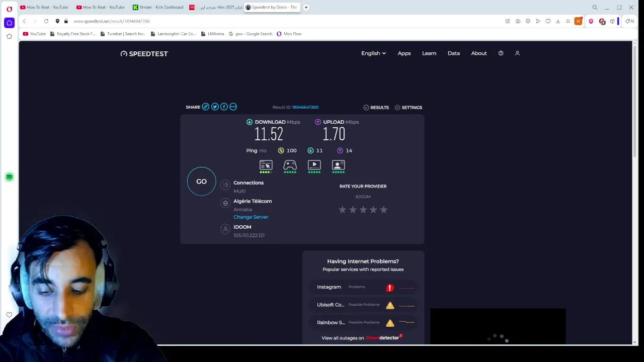The image size is (644, 362).
Task: Open Instagram outage report
Action: click(363, 287)
